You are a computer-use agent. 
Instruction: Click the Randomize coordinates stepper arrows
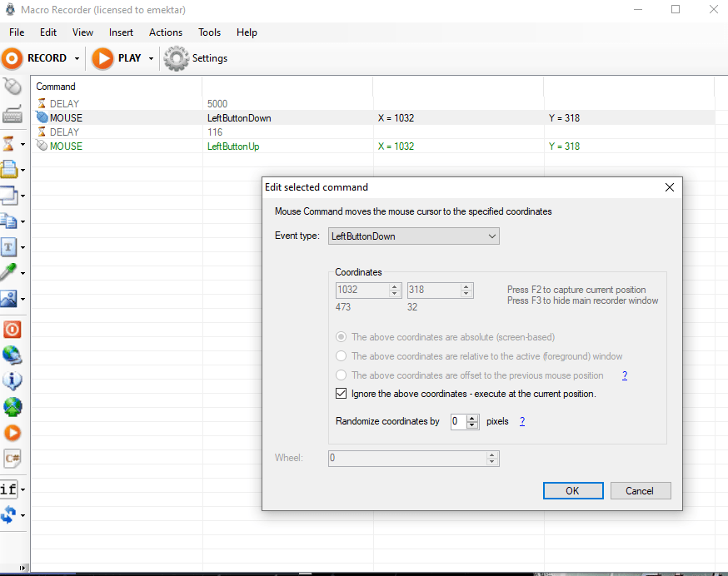472,421
